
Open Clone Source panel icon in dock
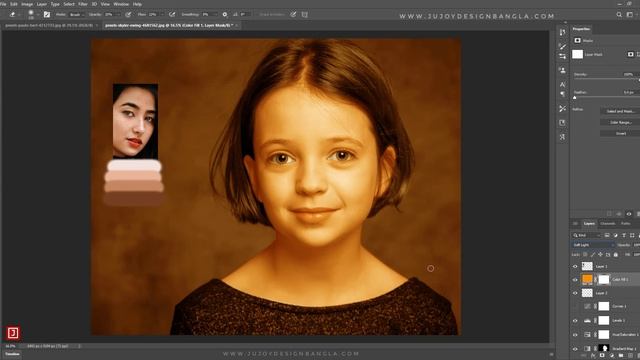(562, 70)
